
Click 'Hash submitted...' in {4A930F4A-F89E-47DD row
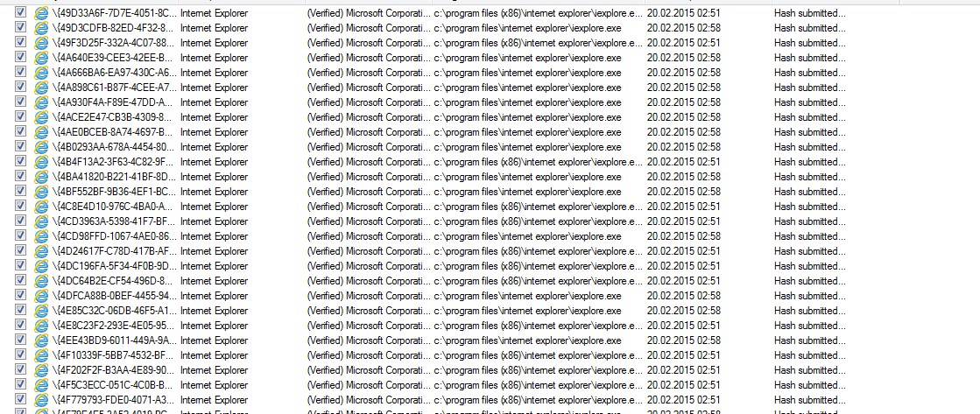pyautogui.click(x=809, y=102)
